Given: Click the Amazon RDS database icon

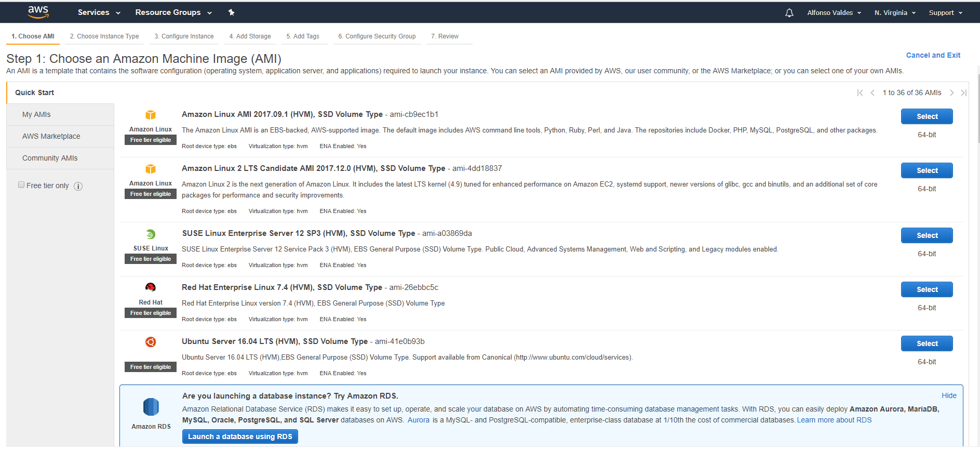Looking at the screenshot, I should (x=151, y=407).
